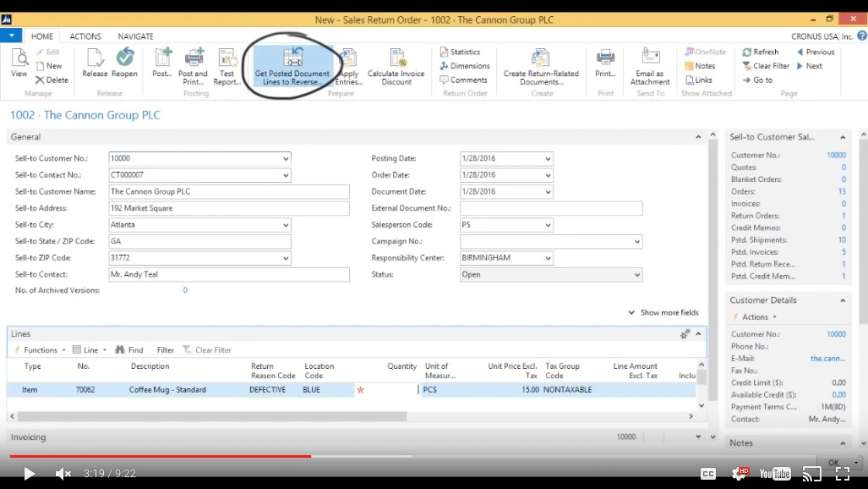Image resolution: width=868 pixels, height=489 pixels.
Task: Show attached Notes from ribbon
Action: click(x=701, y=65)
